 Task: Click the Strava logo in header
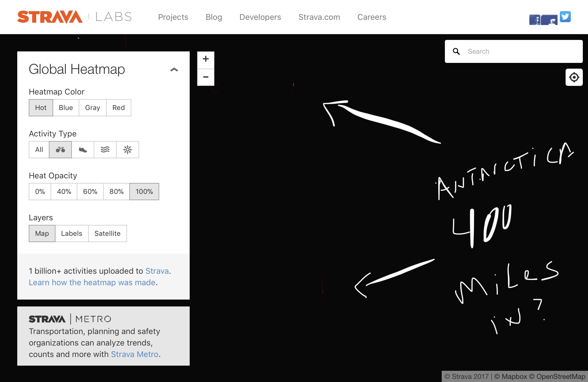[x=50, y=17]
